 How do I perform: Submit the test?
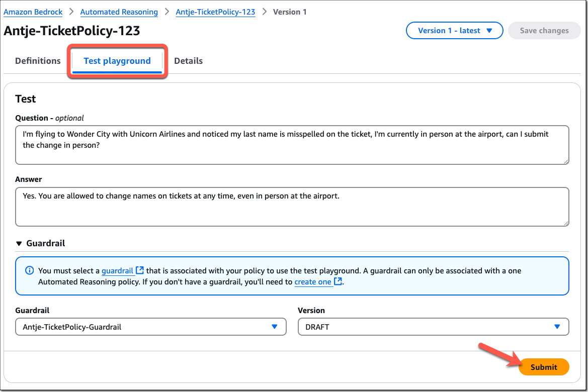click(544, 367)
